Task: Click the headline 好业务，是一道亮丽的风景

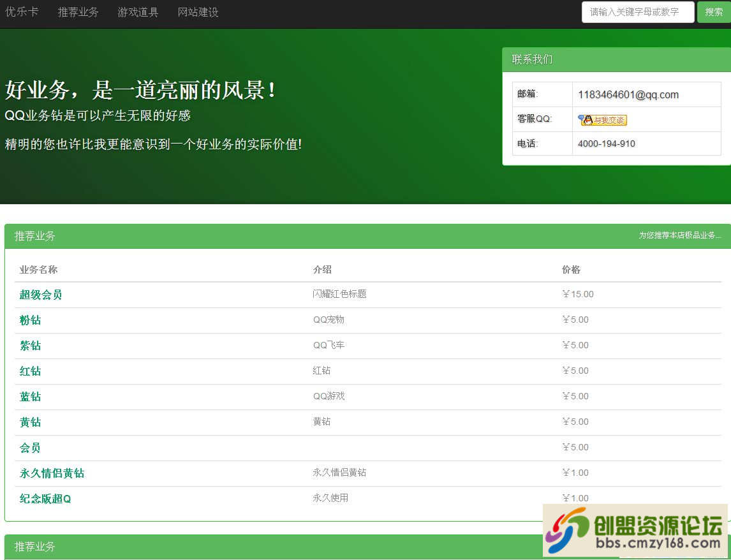Action: [x=140, y=89]
